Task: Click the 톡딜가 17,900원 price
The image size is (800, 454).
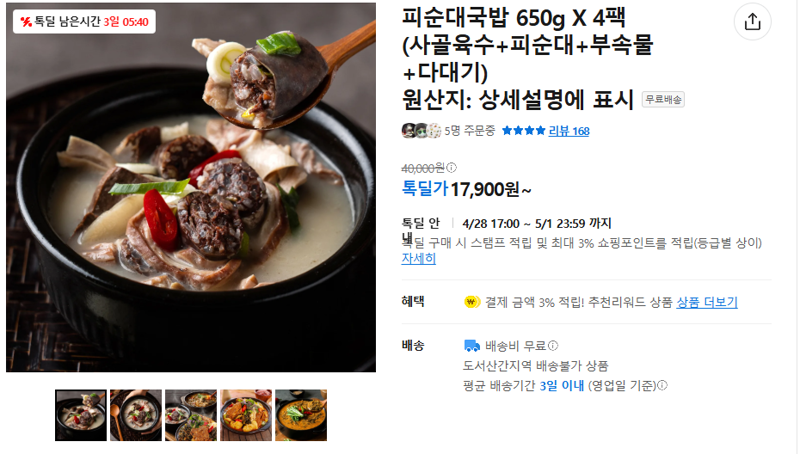Action: pyautogui.click(x=466, y=189)
